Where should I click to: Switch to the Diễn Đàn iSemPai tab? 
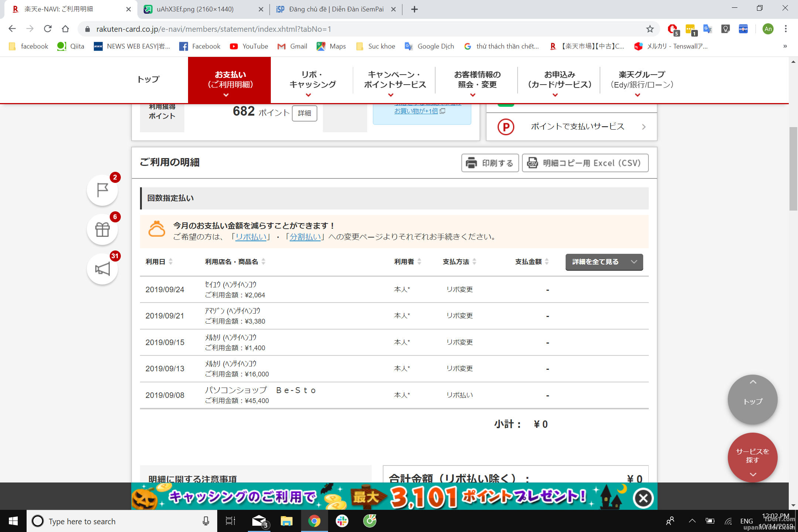click(x=336, y=9)
